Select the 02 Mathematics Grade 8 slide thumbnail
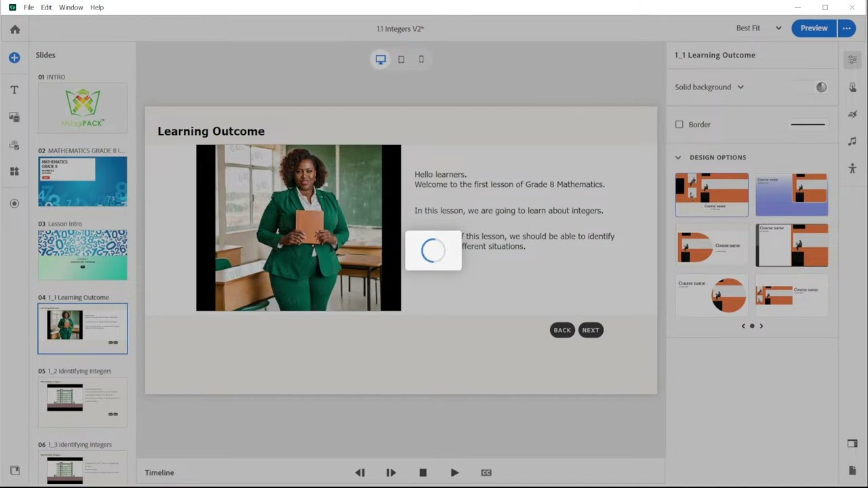Viewport: 868px width, 488px height. (83, 182)
